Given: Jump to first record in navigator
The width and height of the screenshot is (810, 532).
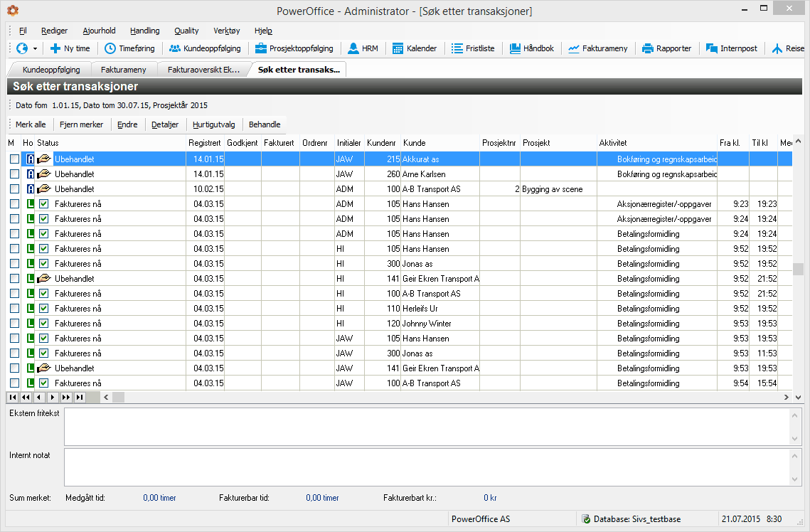Looking at the screenshot, I should [x=13, y=397].
